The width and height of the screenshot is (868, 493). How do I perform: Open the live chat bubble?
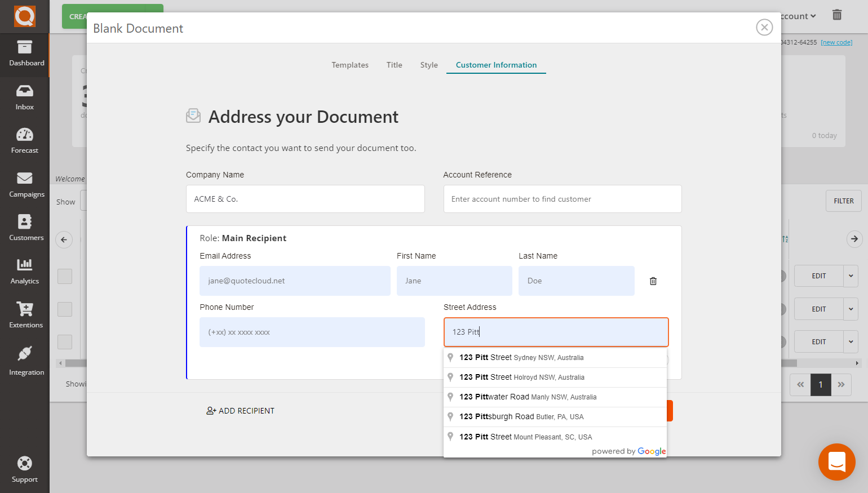tap(836, 461)
